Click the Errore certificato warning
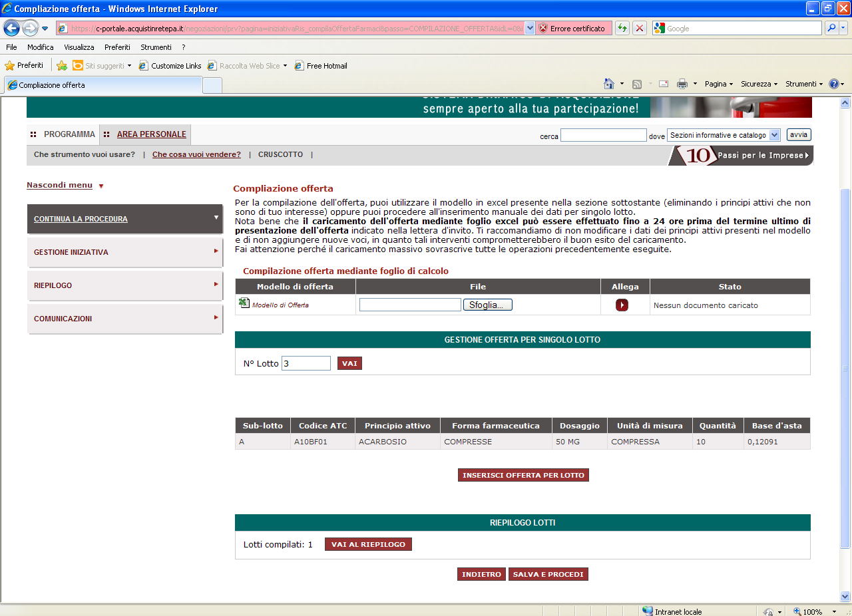This screenshot has width=852, height=616. tap(573, 29)
